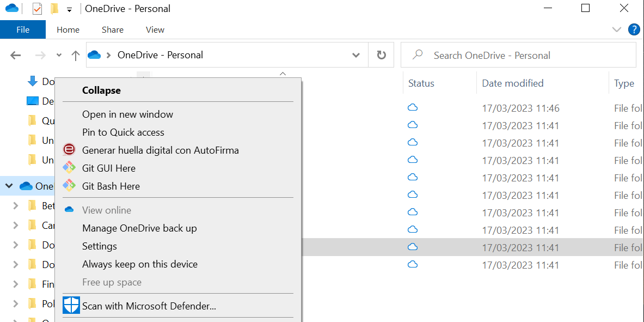Screen dimensions: 644x322
Task: Go back with the Back arrow
Action: coord(16,55)
